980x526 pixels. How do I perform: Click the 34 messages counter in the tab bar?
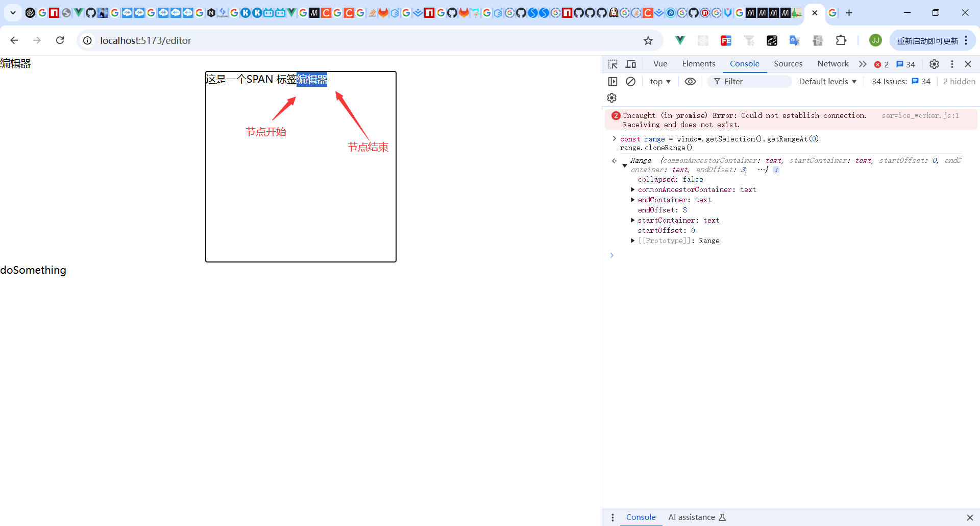click(x=906, y=64)
